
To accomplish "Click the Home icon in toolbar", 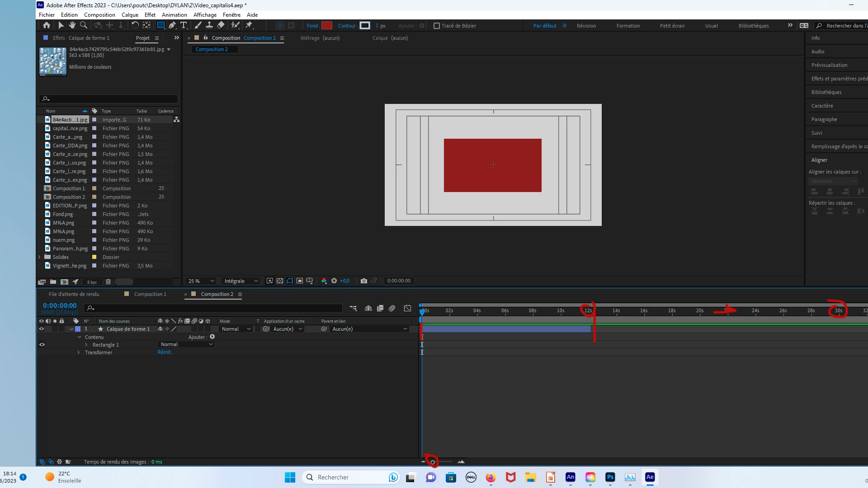I will coord(47,25).
